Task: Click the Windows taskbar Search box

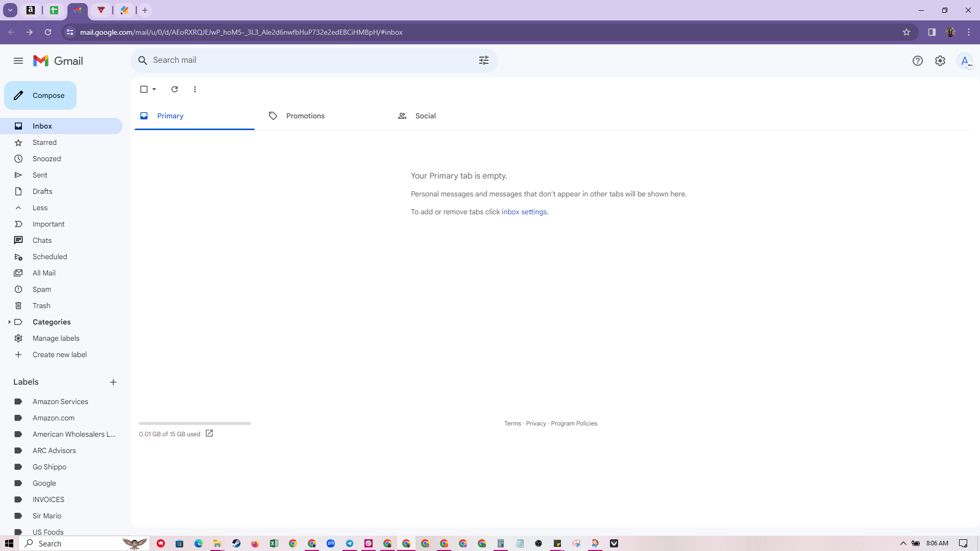Action: (85, 543)
